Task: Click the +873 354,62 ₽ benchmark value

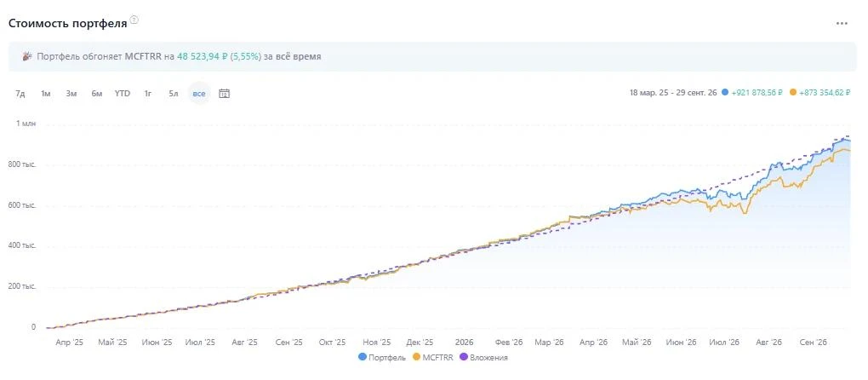Action: click(x=825, y=93)
